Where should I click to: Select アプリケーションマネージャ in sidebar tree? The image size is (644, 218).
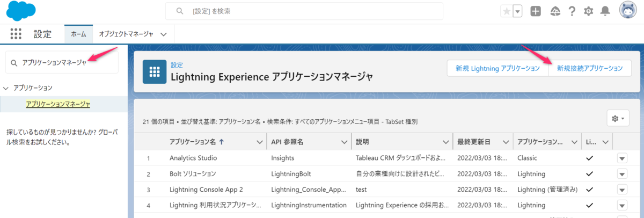click(x=58, y=104)
